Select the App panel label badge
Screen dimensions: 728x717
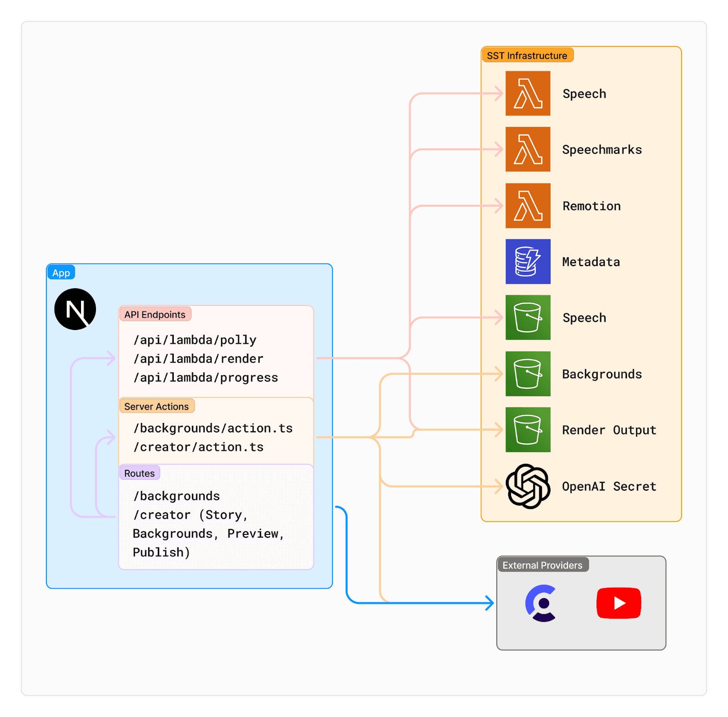coord(61,272)
